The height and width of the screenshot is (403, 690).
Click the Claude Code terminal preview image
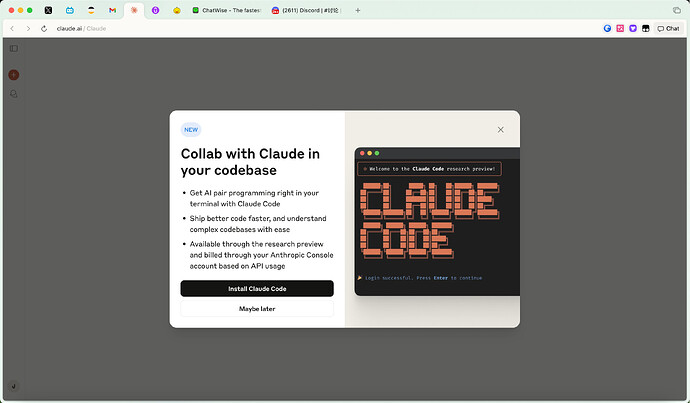[437, 221]
